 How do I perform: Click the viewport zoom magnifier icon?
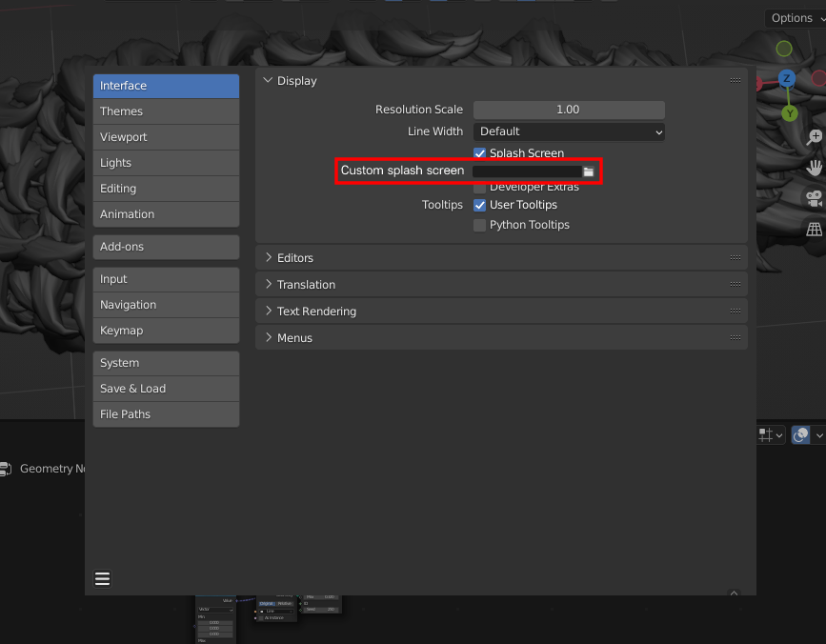(x=815, y=137)
